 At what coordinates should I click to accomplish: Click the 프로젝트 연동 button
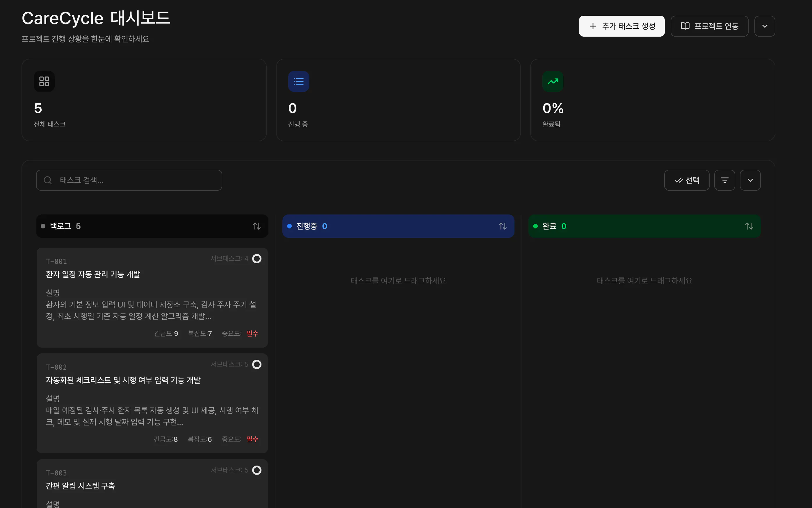pyautogui.click(x=709, y=26)
